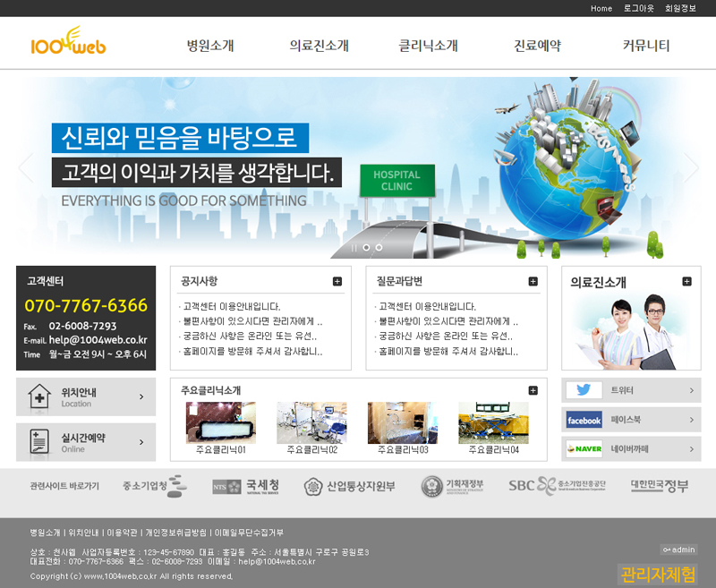Click the hospital building icon for 위치안내
Image resolution: width=716 pixels, height=588 pixels.
click(x=39, y=396)
